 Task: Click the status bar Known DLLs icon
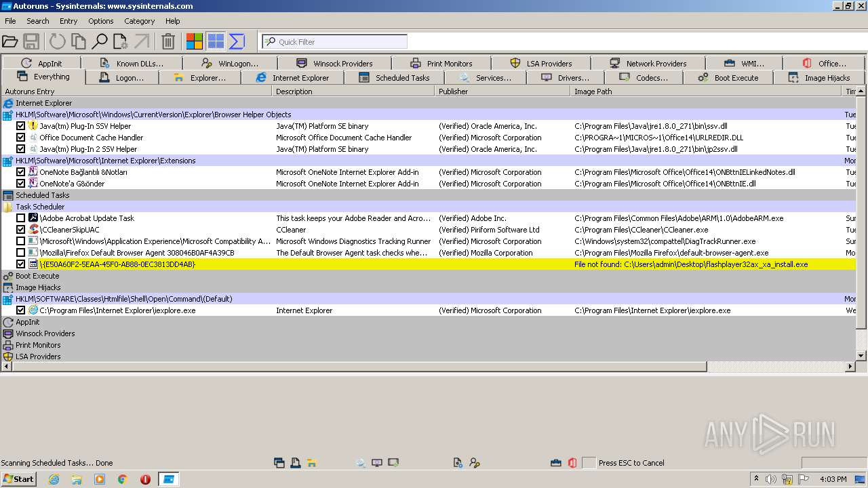458,463
